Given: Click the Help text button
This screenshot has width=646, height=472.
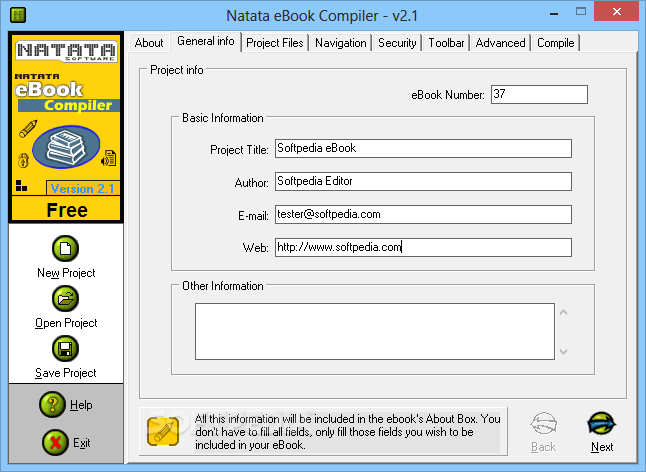Looking at the screenshot, I should click(x=81, y=405).
